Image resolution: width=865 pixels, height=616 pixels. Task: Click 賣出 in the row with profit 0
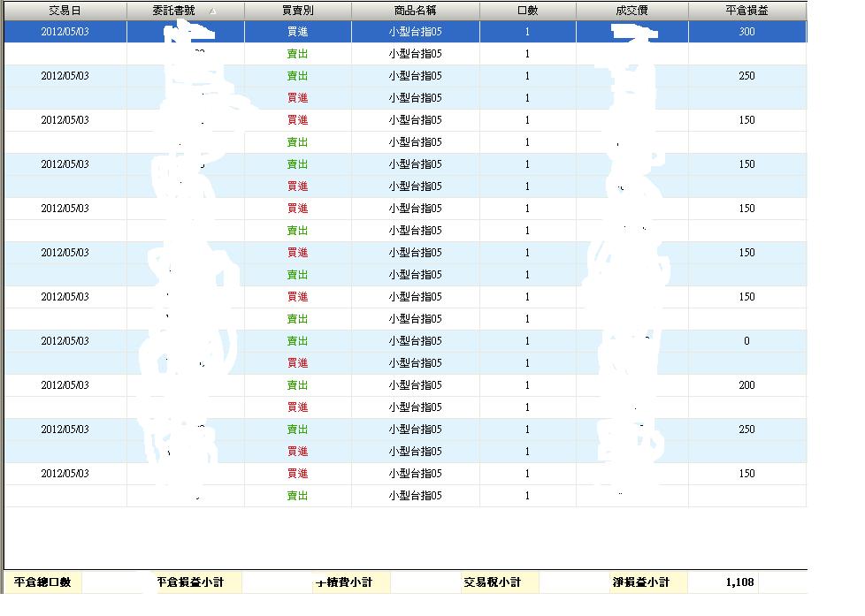(297, 341)
